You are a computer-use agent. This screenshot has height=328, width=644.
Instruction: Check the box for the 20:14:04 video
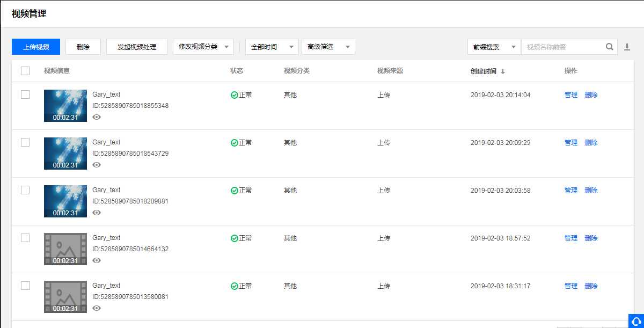pos(25,94)
